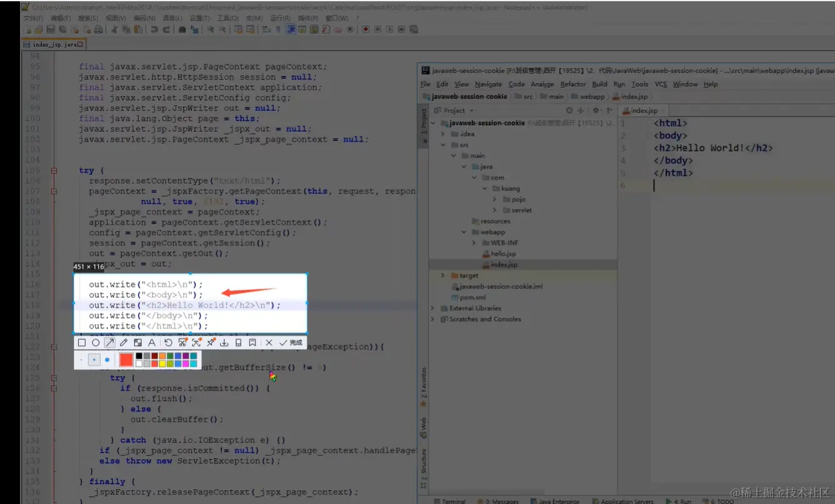Click the Notepad++ save file icon
835x504 pixels.
pyautogui.click(x=50, y=29)
